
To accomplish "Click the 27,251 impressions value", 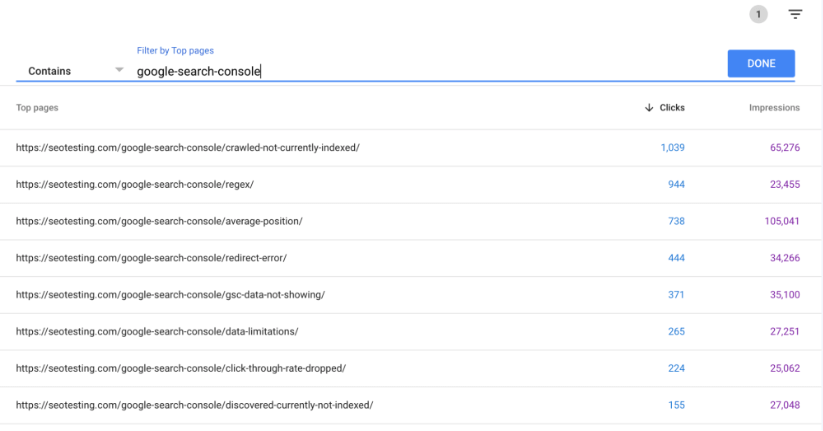I will [x=785, y=331].
